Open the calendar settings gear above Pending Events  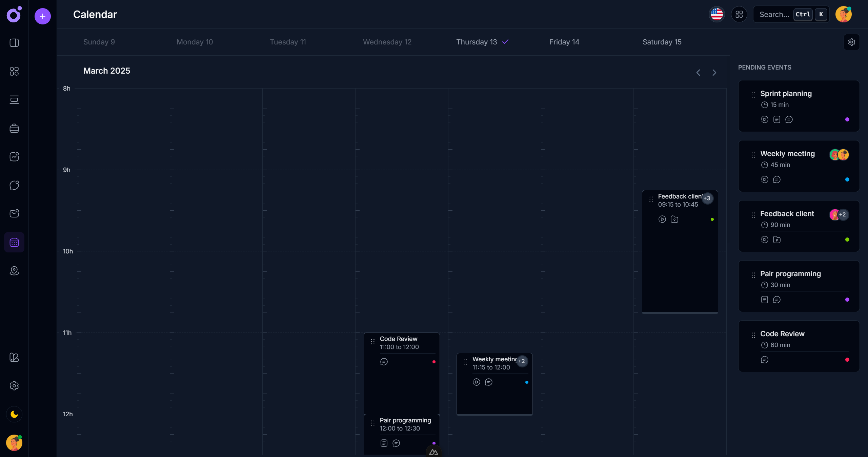pyautogui.click(x=851, y=42)
